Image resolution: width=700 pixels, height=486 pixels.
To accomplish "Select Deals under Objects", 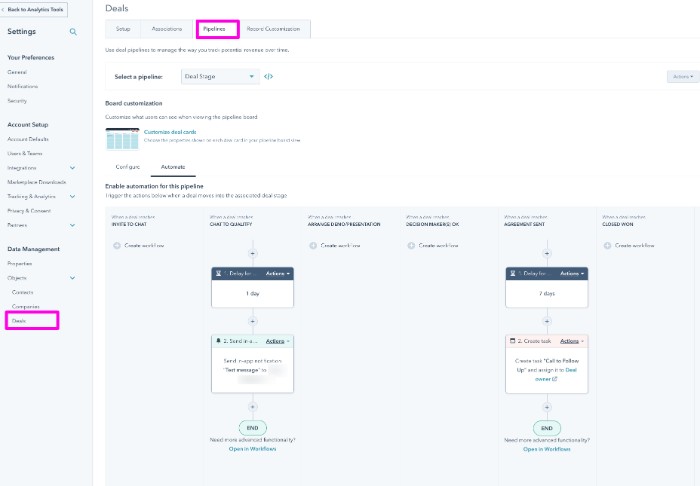I will click(19, 321).
